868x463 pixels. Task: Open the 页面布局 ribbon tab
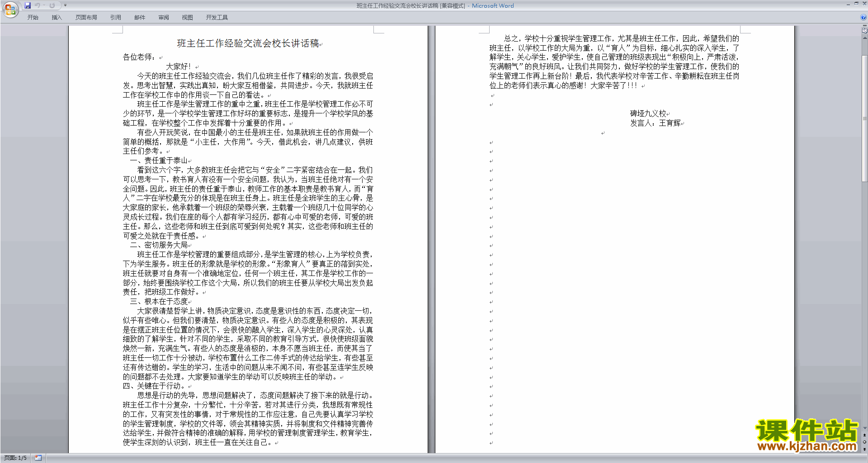click(x=86, y=18)
